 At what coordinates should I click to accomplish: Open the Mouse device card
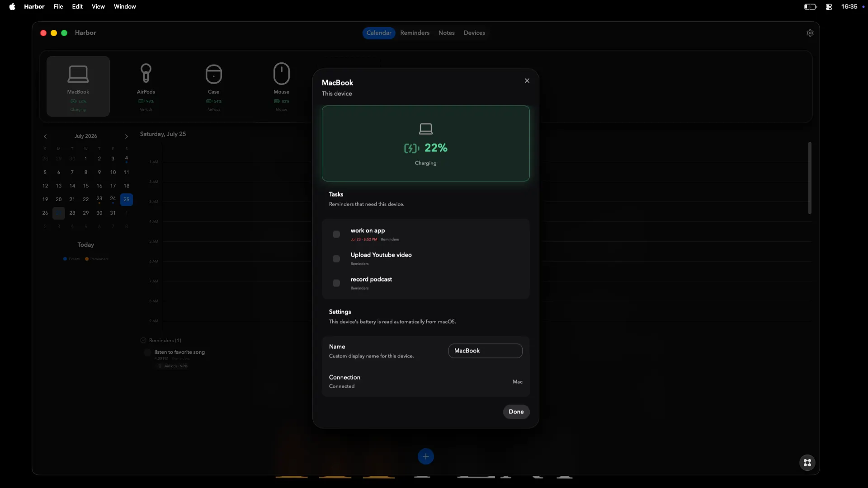click(282, 86)
